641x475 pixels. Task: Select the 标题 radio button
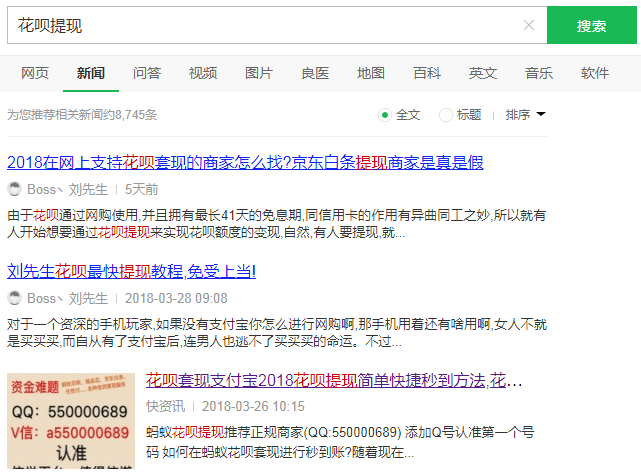445,115
